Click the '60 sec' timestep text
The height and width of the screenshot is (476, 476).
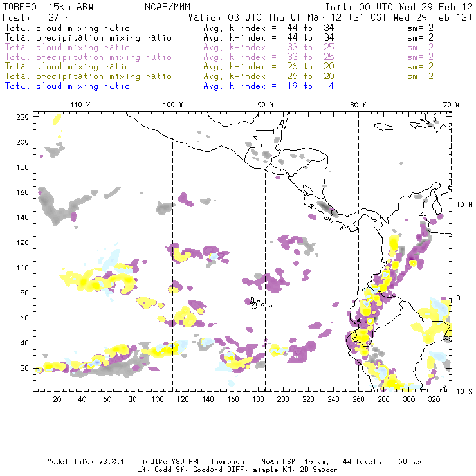point(411,462)
